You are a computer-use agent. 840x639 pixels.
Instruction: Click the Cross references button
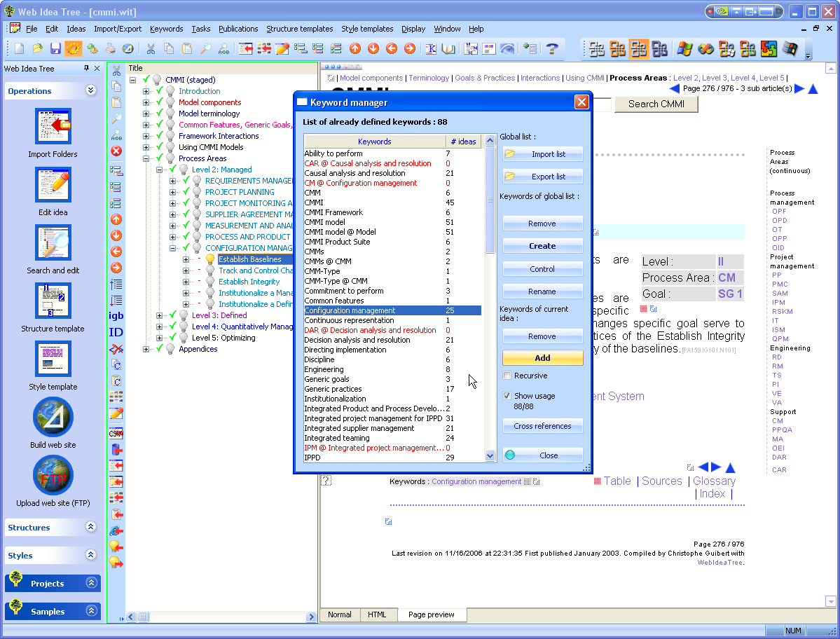tap(542, 426)
